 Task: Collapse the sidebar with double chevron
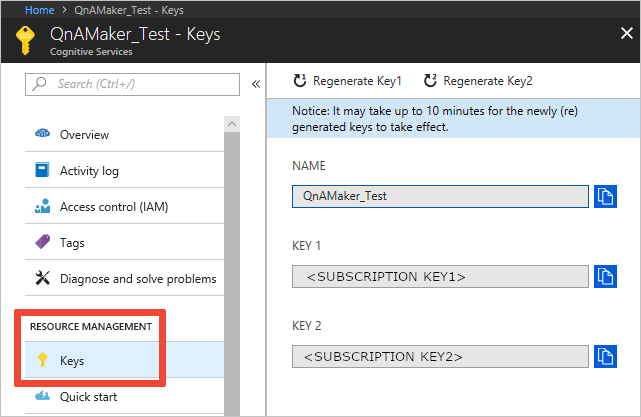256,84
